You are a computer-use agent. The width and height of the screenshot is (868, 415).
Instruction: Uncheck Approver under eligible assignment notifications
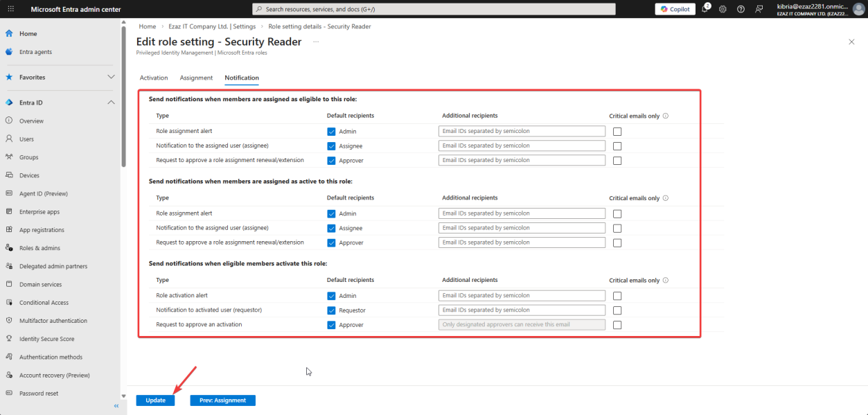coord(331,160)
